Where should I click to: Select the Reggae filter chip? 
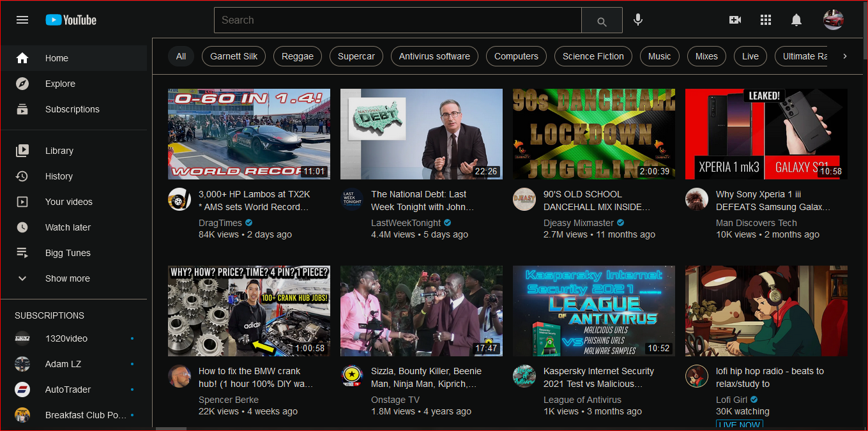[x=298, y=56]
